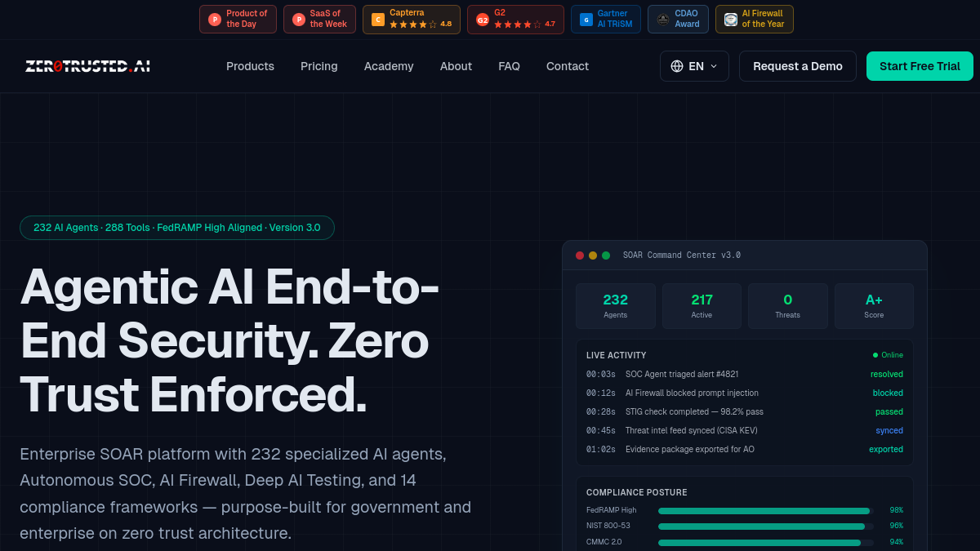Open the Product of the Day badge link
This screenshot has height=551, width=980.
point(238,20)
